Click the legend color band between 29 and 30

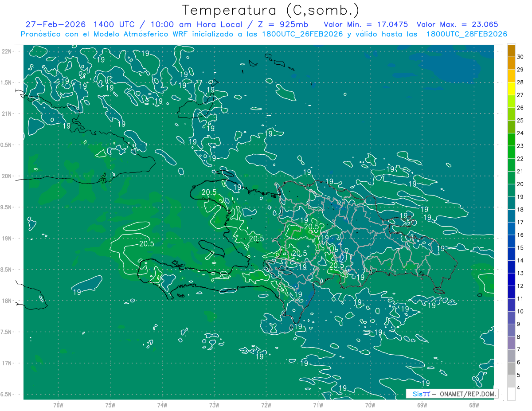click(511, 64)
